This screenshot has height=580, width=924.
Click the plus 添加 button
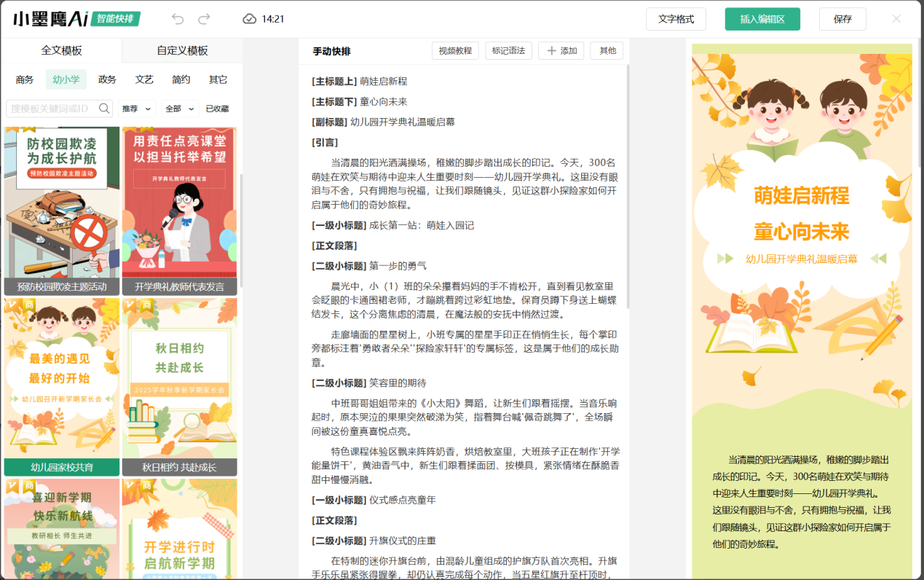561,51
